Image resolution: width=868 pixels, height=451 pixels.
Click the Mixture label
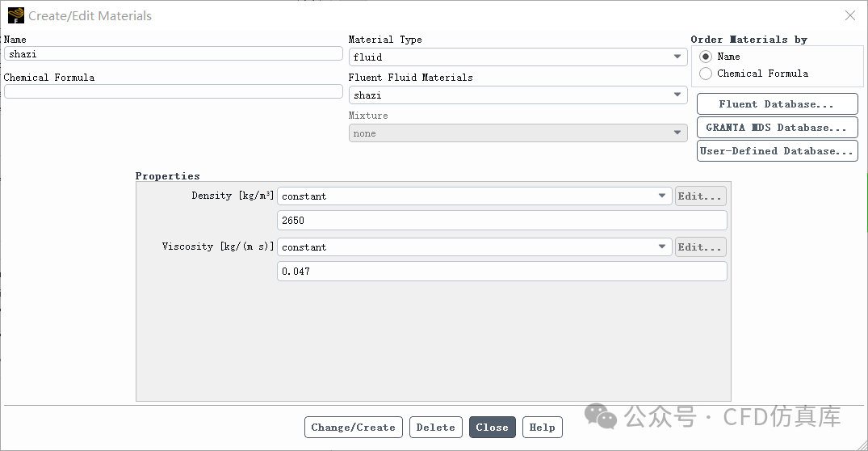pyautogui.click(x=368, y=116)
